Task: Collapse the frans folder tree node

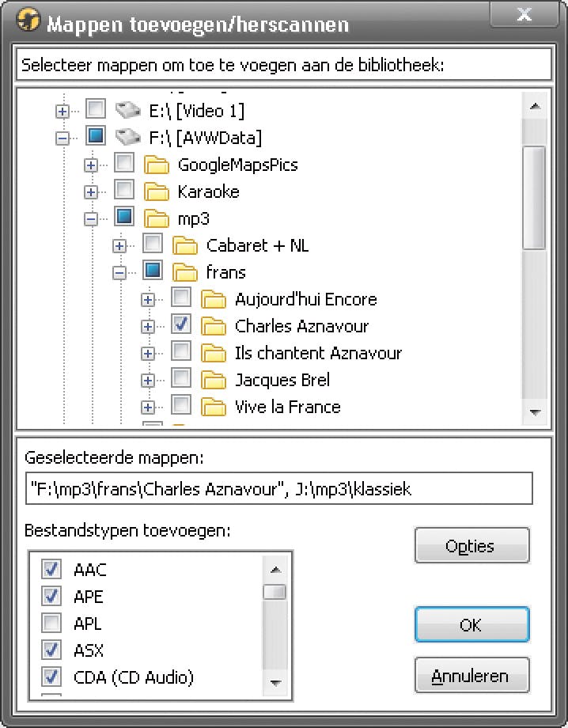Action: [x=119, y=272]
